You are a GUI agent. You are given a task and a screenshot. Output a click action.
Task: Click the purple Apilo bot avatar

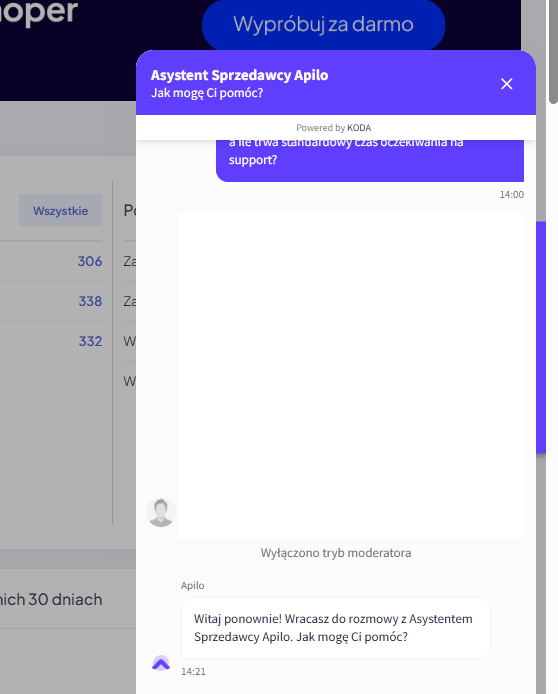click(161, 663)
